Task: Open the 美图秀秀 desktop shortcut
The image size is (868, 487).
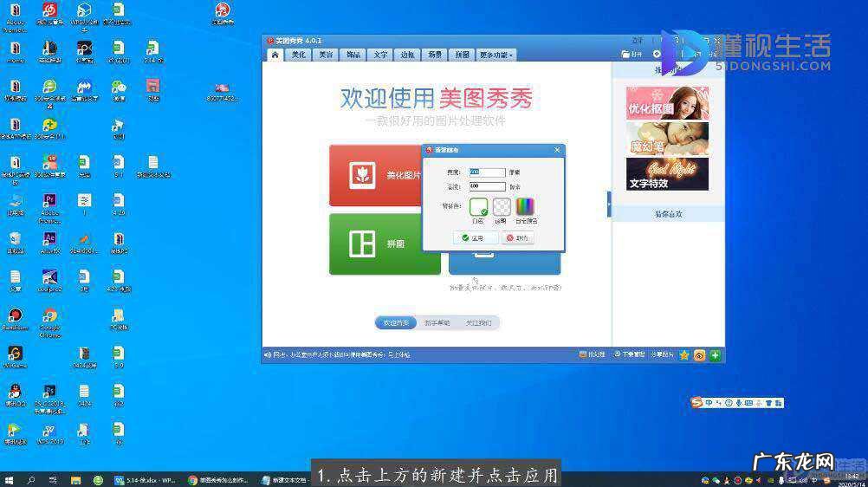Action: (x=222, y=14)
